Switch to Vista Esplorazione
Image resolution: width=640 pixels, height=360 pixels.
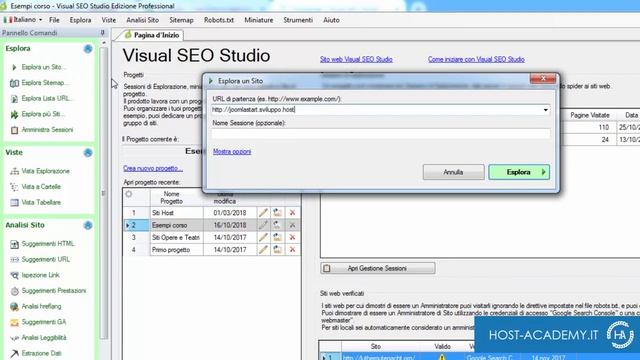pos(45,171)
